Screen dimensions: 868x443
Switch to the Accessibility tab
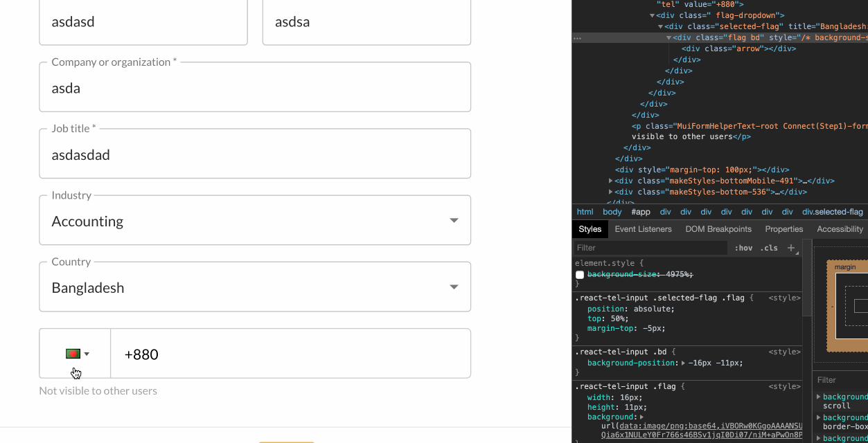[840, 228]
